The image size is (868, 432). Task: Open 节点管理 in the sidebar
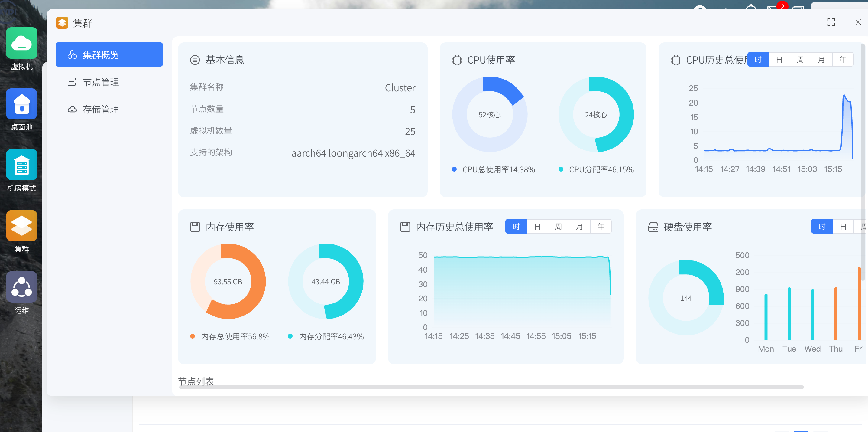(109, 82)
